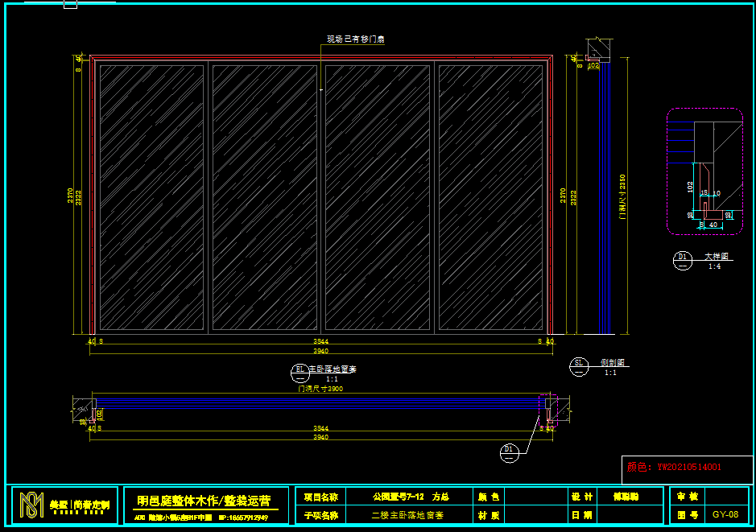Click the second glass door panel from left
This screenshot has height=532, width=756.
coord(265,197)
